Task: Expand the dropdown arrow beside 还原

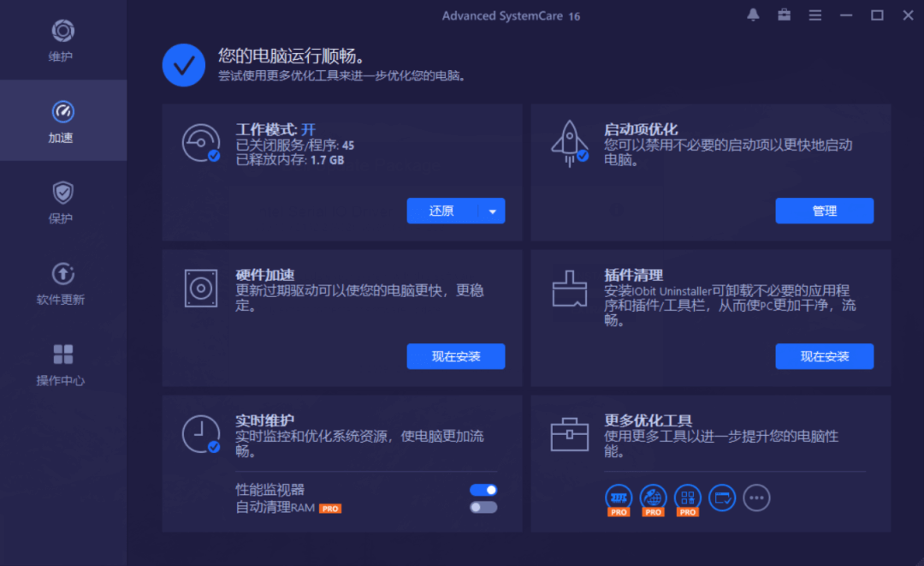Action: pos(492,212)
